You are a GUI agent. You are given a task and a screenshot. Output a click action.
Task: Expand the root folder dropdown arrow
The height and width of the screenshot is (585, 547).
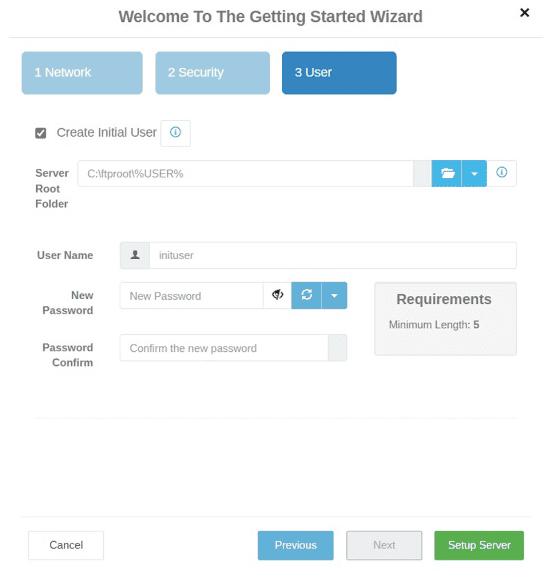pyautogui.click(x=474, y=173)
